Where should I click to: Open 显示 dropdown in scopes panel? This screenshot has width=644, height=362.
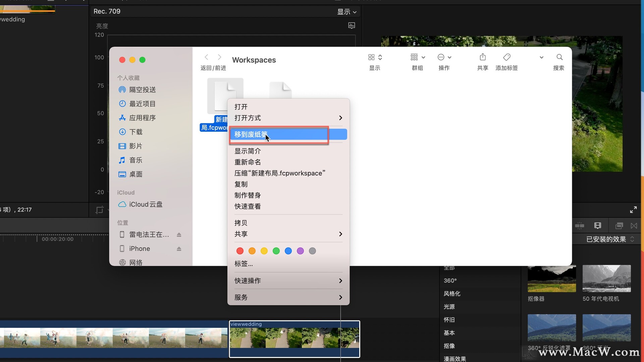coord(347,12)
